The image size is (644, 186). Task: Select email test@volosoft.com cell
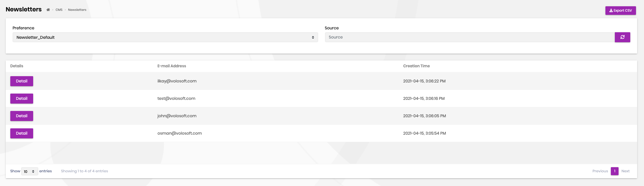pos(176,98)
